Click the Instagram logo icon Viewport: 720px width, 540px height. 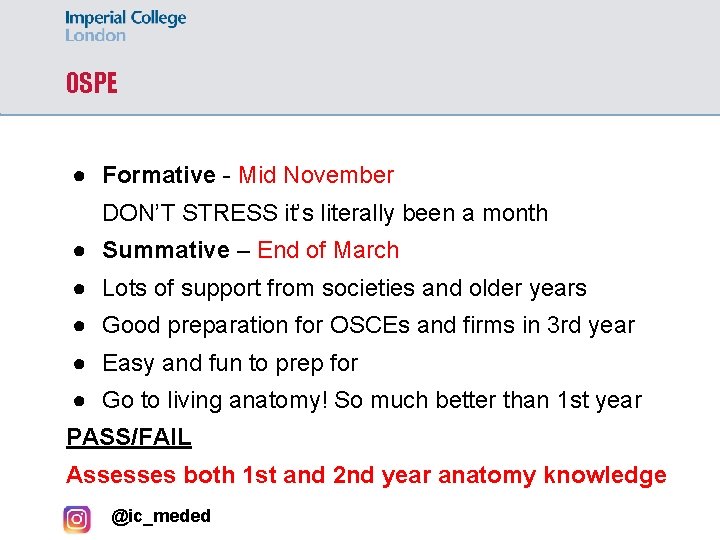[x=77, y=519]
